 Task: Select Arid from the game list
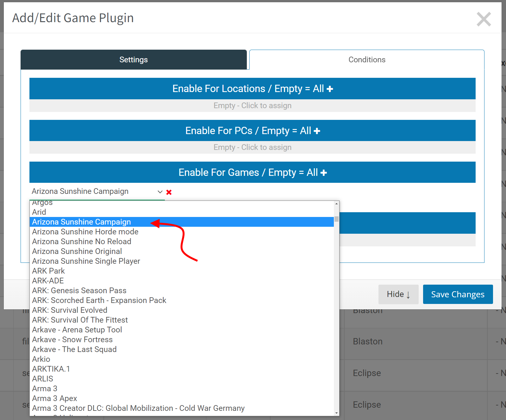pos(182,212)
